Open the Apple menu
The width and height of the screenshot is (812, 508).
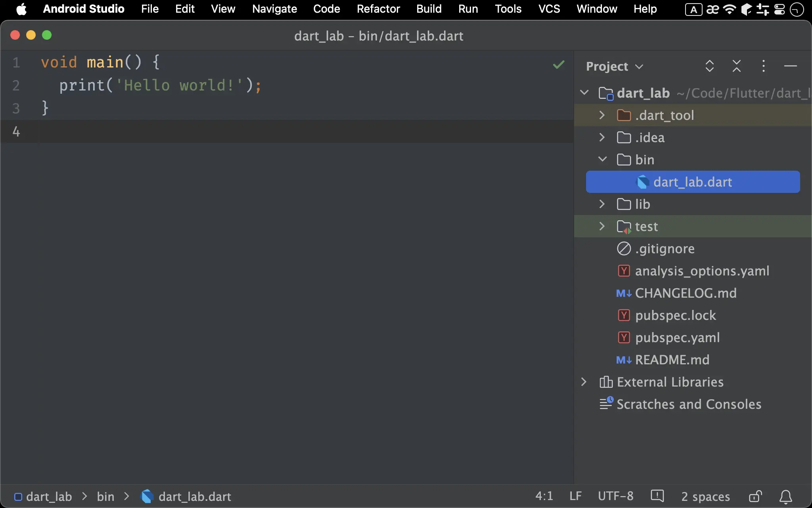point(21,9)
